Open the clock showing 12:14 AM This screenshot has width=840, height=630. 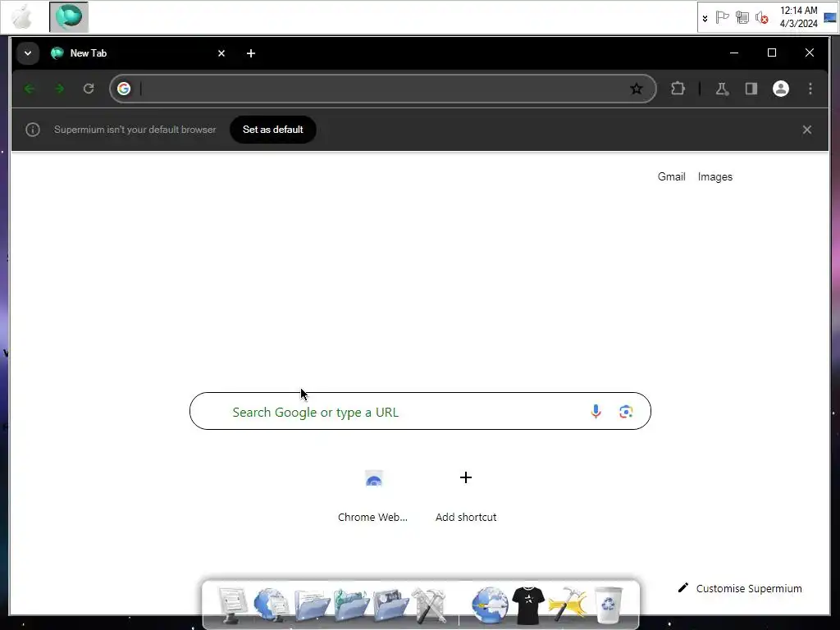click(798, 16)
